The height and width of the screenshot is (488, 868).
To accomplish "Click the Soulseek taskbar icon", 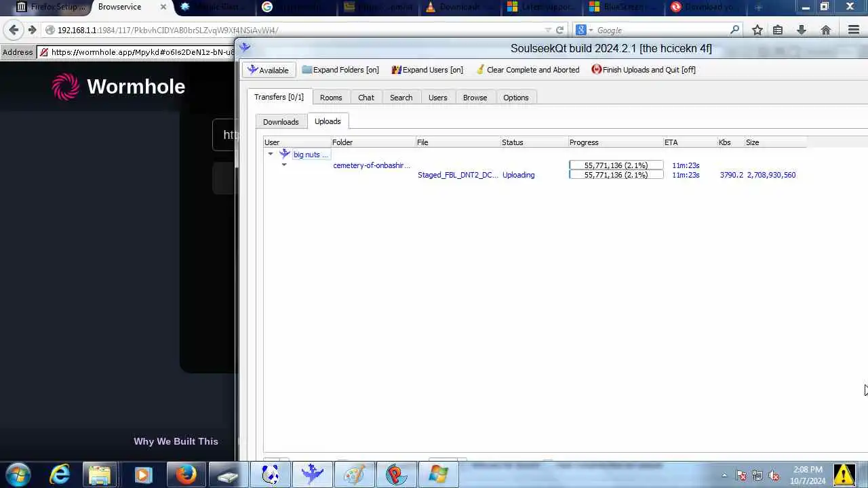I will point(312,474).
